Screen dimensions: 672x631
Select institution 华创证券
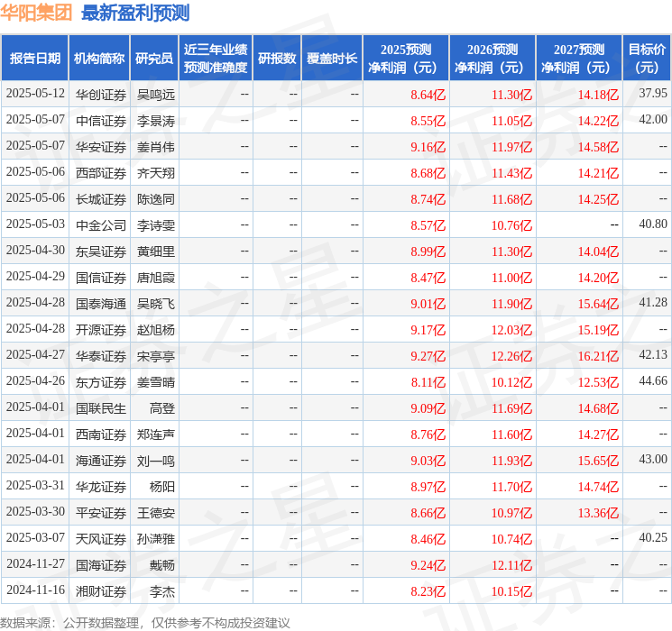coord(101,95)
